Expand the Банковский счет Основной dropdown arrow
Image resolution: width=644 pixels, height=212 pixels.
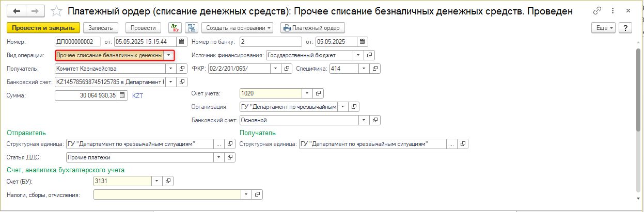(364, 120)
